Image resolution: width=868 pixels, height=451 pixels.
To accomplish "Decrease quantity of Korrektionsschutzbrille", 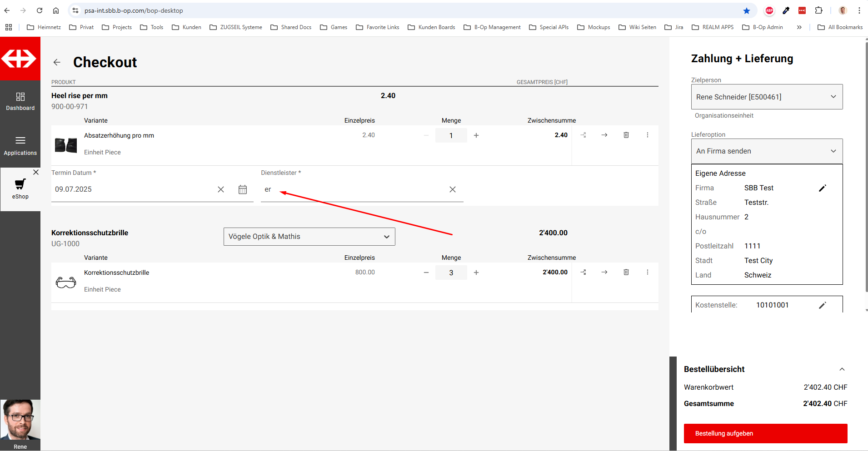I will pos(426,273).
